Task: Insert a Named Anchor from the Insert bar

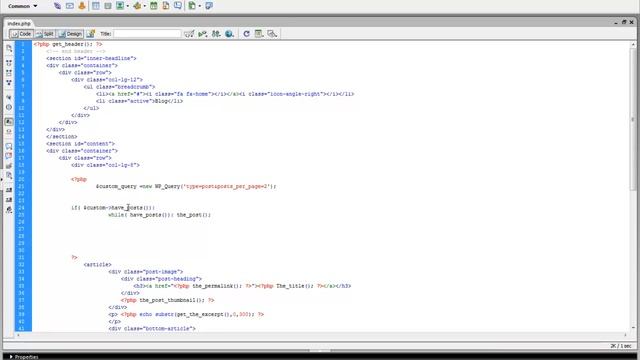Action: click(82, 6)
